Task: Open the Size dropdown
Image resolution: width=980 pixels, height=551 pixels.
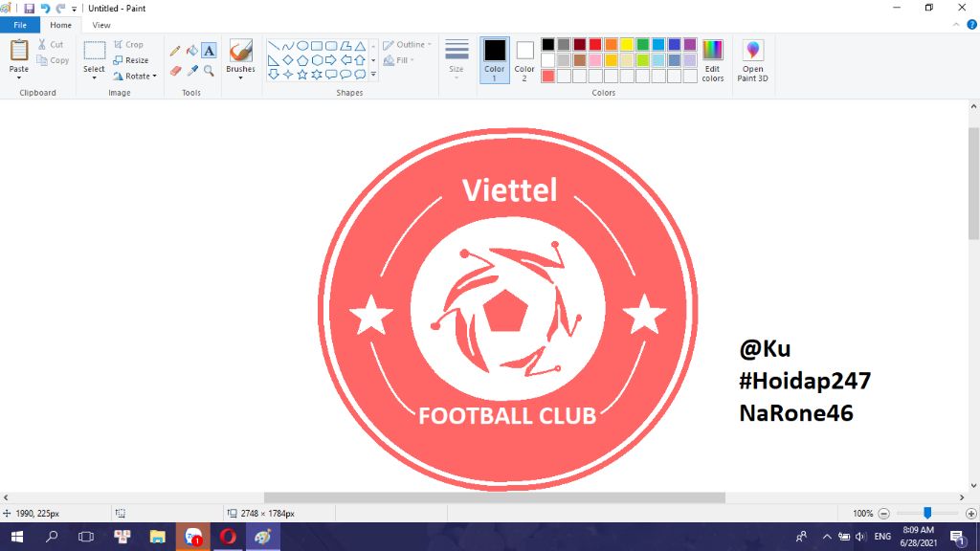Action: pyautogui.click(x=457, y=58)
